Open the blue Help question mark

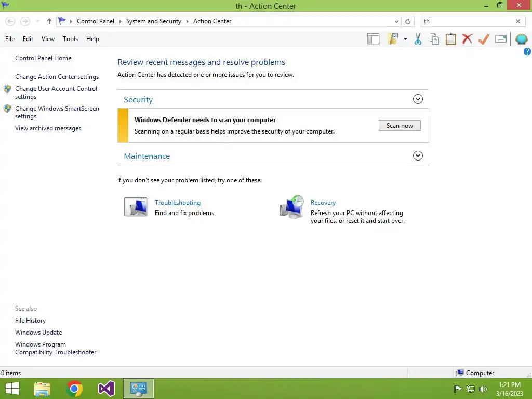527,51
